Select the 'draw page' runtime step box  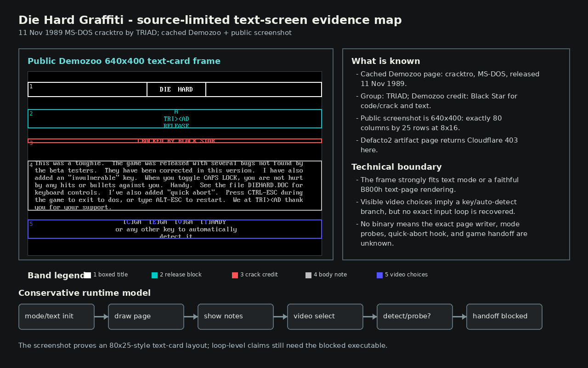pos(146,316)
